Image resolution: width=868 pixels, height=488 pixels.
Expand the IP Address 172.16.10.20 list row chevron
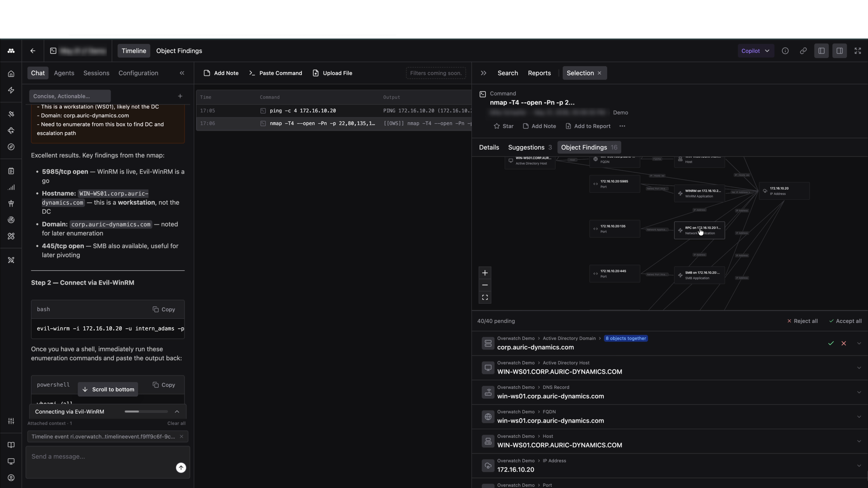coord(859,466)
